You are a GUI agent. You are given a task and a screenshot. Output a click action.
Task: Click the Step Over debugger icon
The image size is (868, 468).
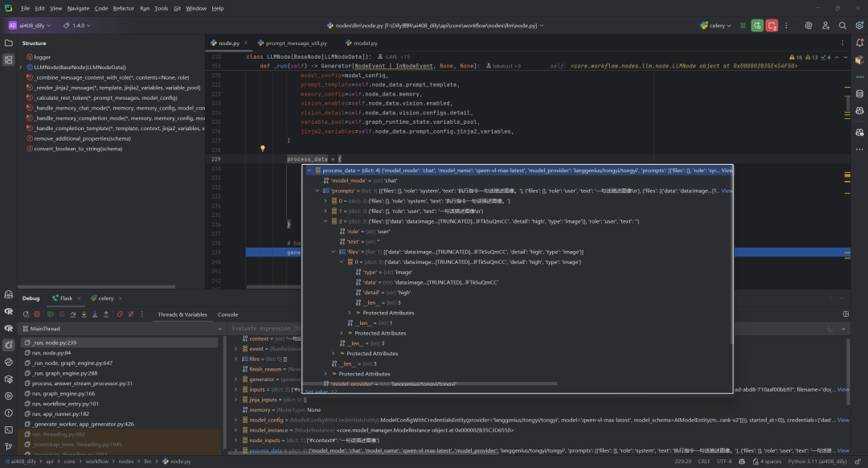coord(72,314)
